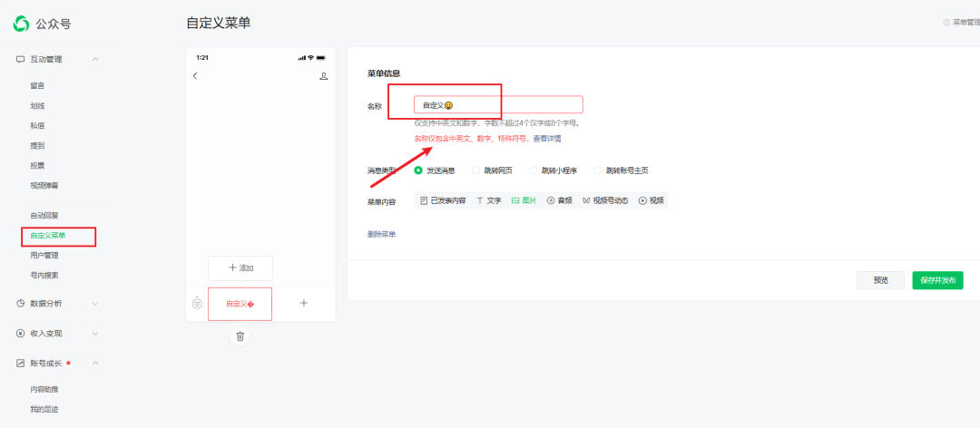Expand the 收入变现 section chevron
The image size is (980, 428).
pyautogui.click(x=95, y=334)
